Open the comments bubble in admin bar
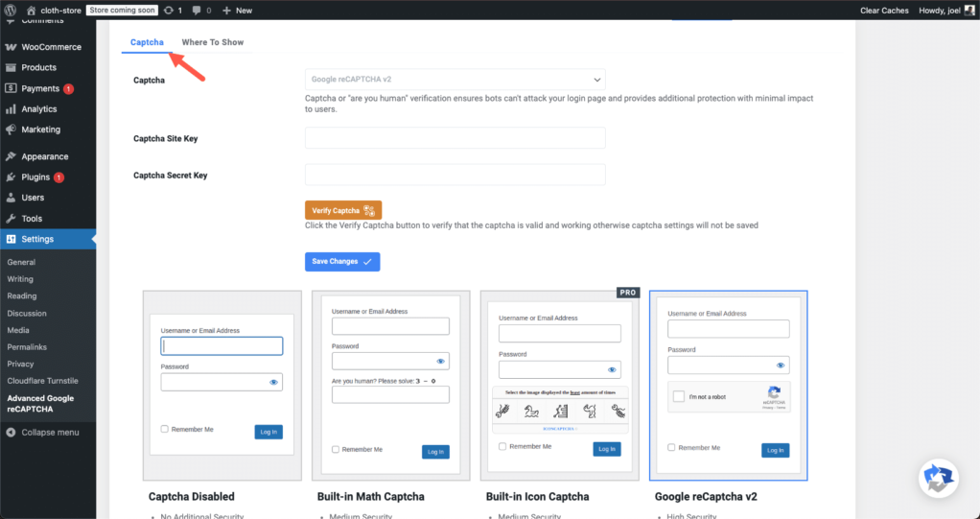980x519 pixels. [198, 10]
